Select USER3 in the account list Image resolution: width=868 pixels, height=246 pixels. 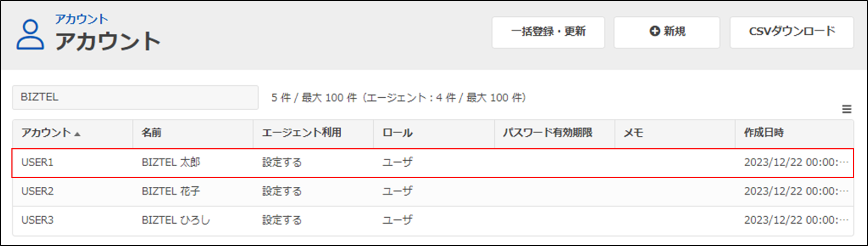[37, 220]
